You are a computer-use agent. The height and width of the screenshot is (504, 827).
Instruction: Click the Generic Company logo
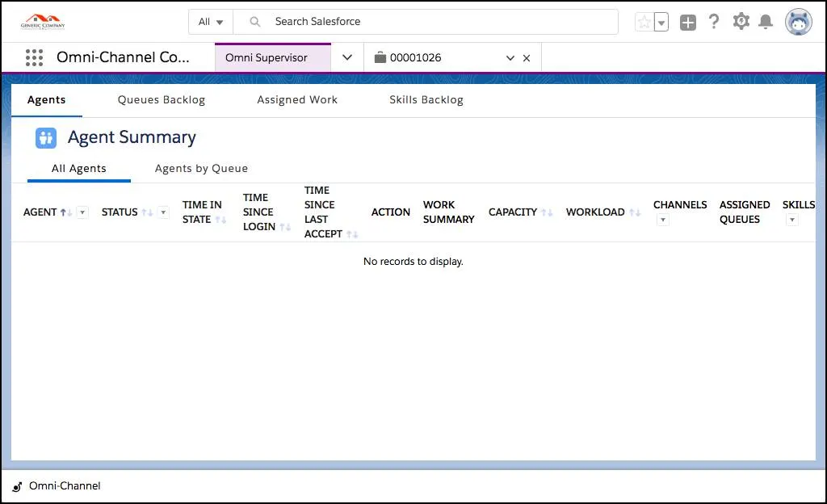(43, 22)
